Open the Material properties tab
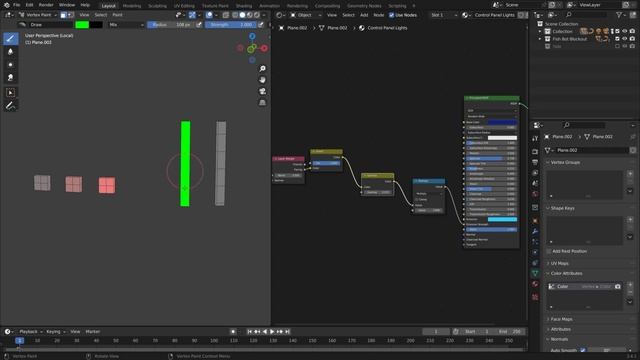Image resolution: width=640 pixels, height=360 pixels. tap(535, 284)
